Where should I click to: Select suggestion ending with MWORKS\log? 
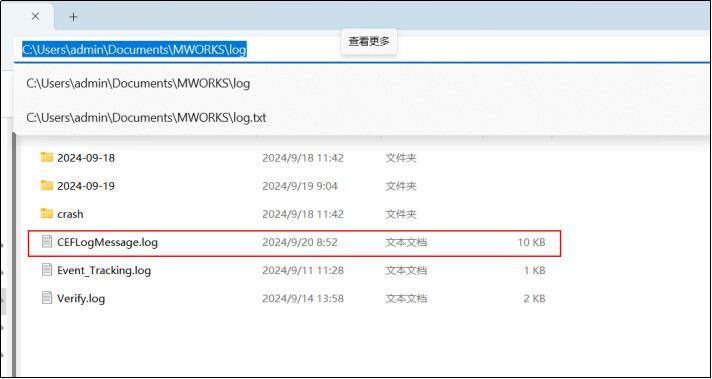click(138, 84)
